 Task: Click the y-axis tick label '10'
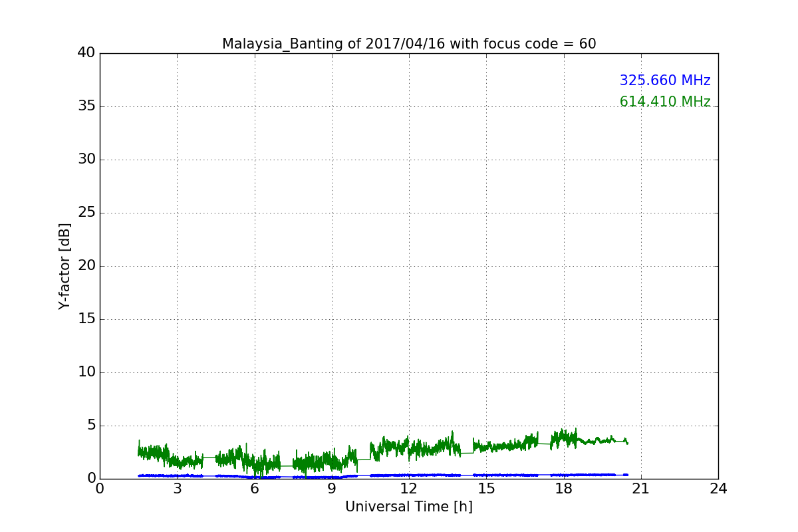(x=86, y=372)
